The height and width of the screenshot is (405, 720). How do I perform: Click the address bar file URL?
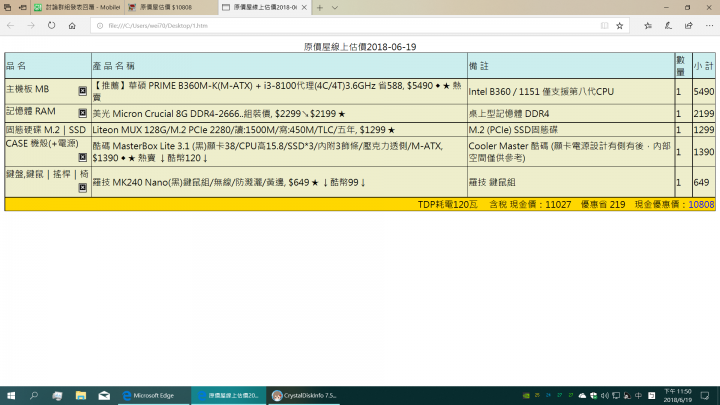158,26
